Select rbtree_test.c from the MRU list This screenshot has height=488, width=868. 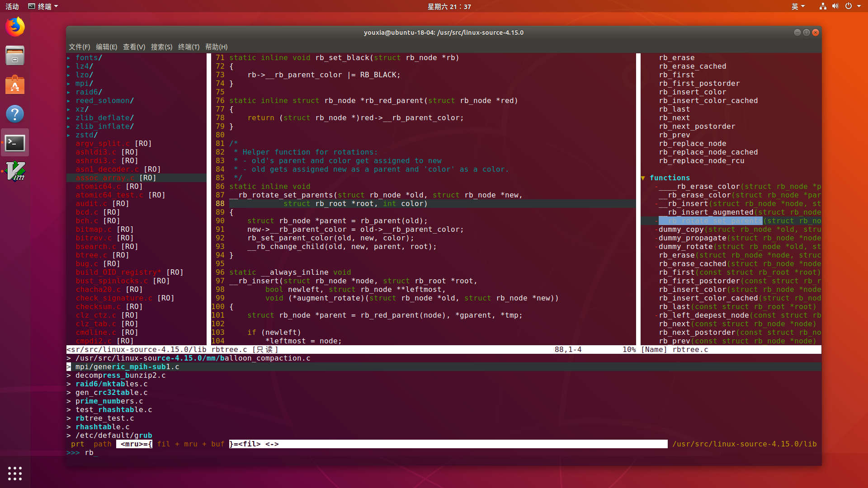tap(104, 418)
